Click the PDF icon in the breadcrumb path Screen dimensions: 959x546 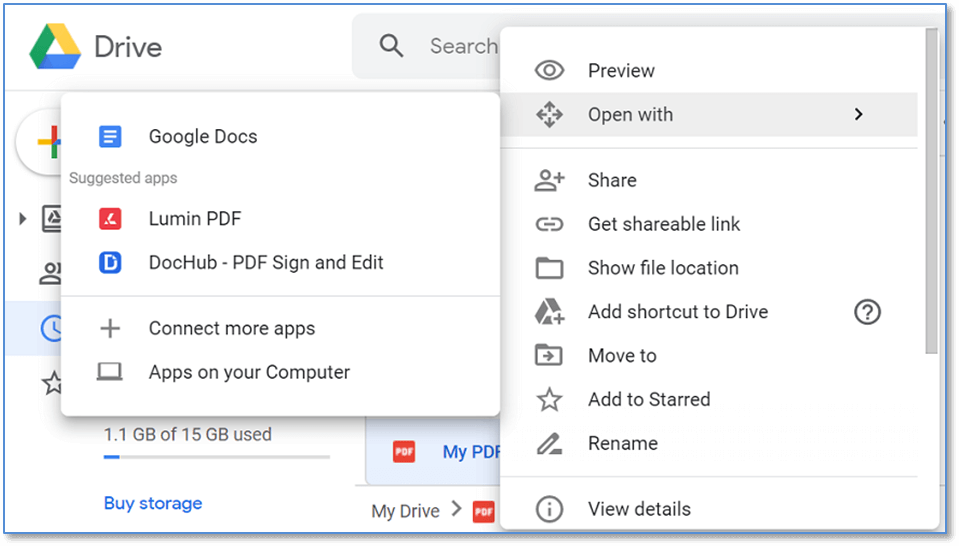tap(484, 511)
